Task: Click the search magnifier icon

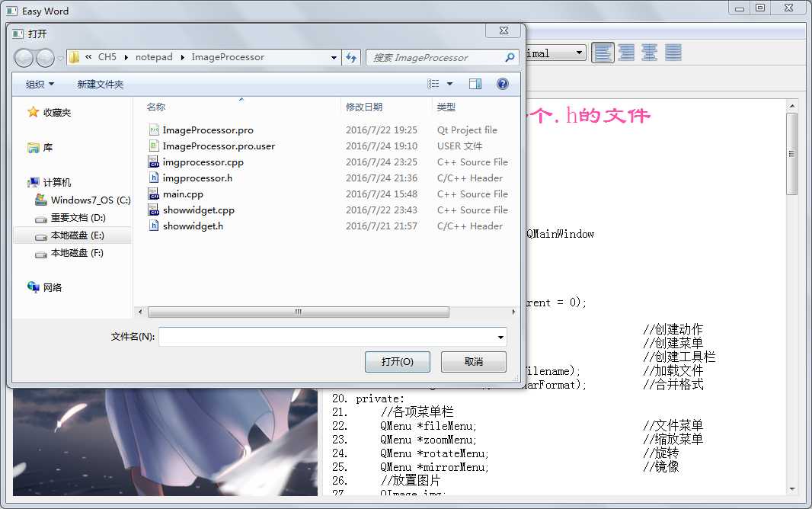Action: tap(510, 57)
